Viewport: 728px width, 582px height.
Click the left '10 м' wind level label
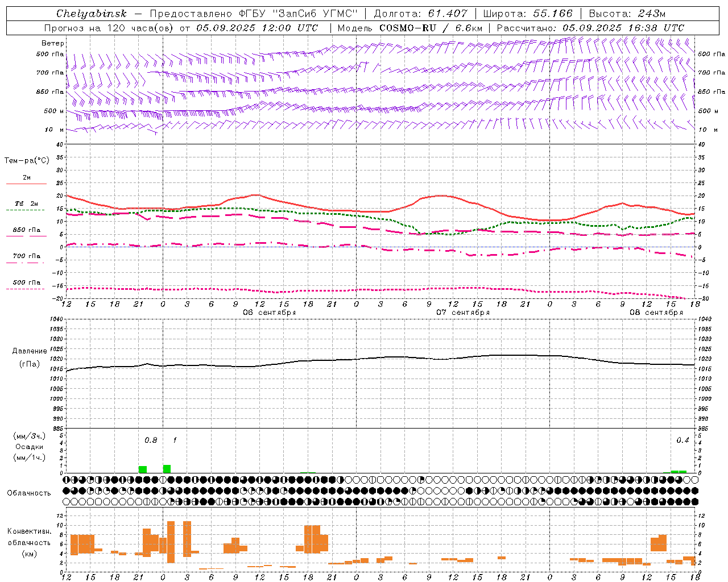pos(54,130)
